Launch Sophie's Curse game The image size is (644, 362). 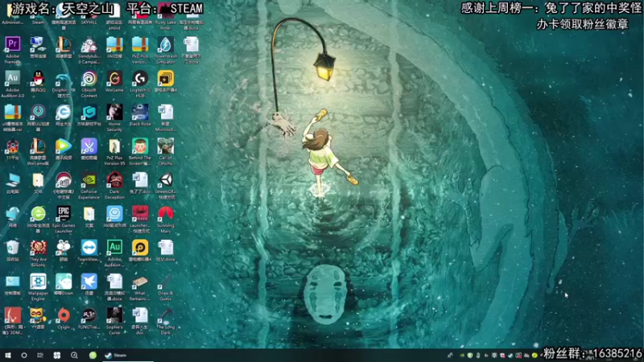114,315
